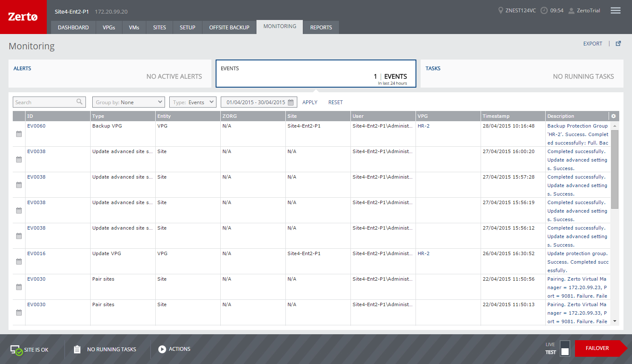Sort by ZORG column header
The height and width of the screenshot is (364, 632).
click(x=253, y=116)
